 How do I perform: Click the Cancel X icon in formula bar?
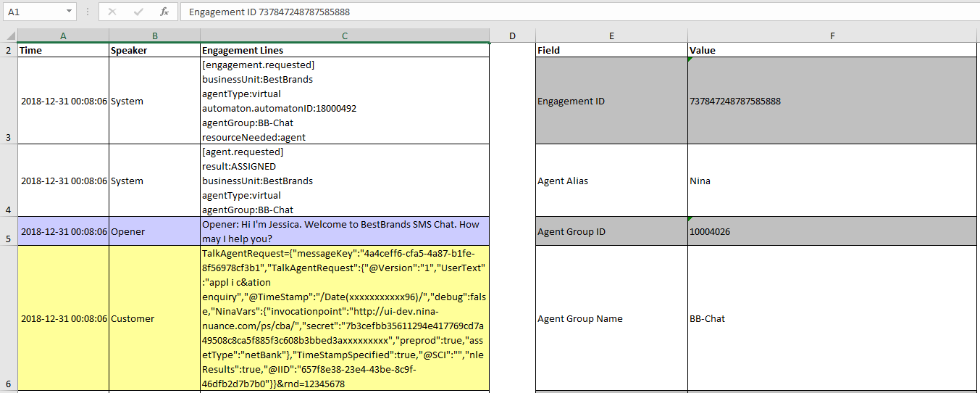click(112, 12)
